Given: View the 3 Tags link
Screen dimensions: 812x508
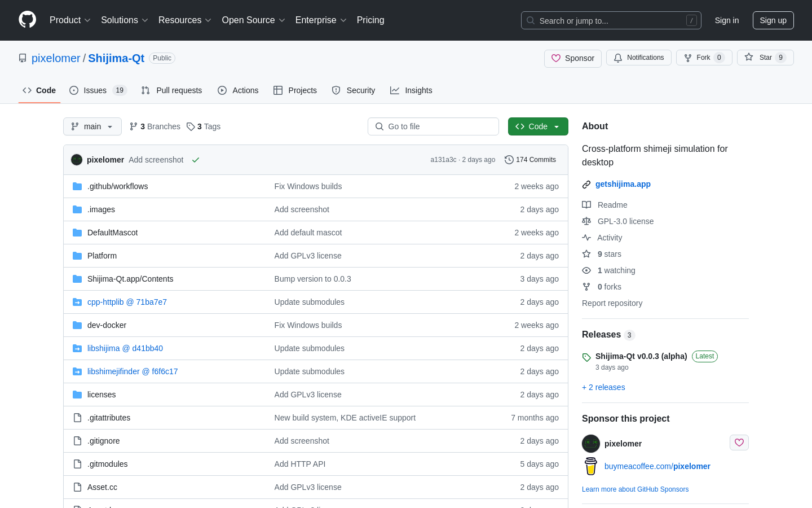Looking at the screenshot, I should click(204, 126).
